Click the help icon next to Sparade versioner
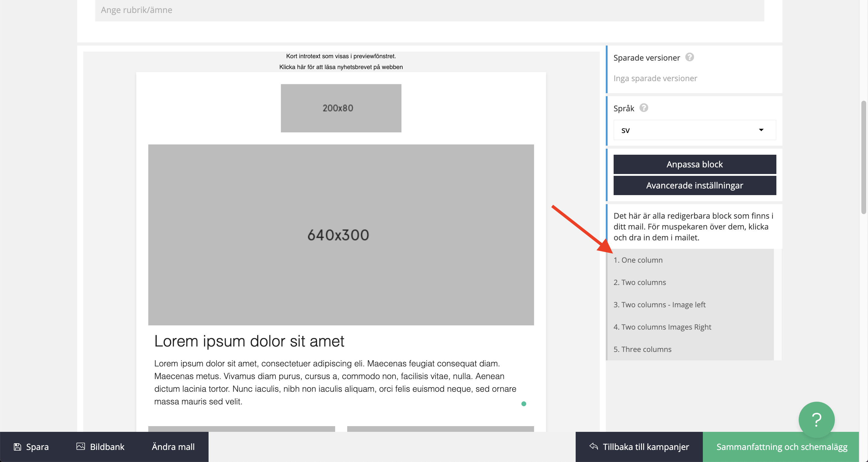 pos(689,57)
